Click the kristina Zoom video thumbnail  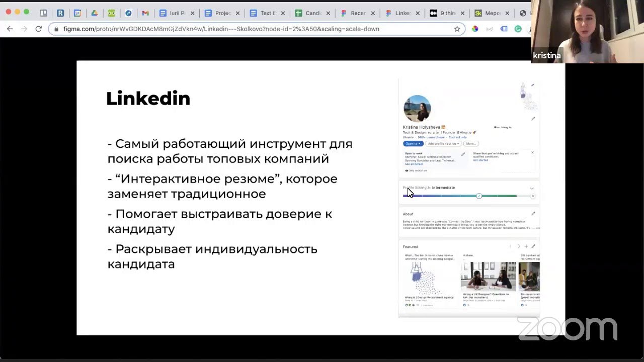tap(588, 31)
